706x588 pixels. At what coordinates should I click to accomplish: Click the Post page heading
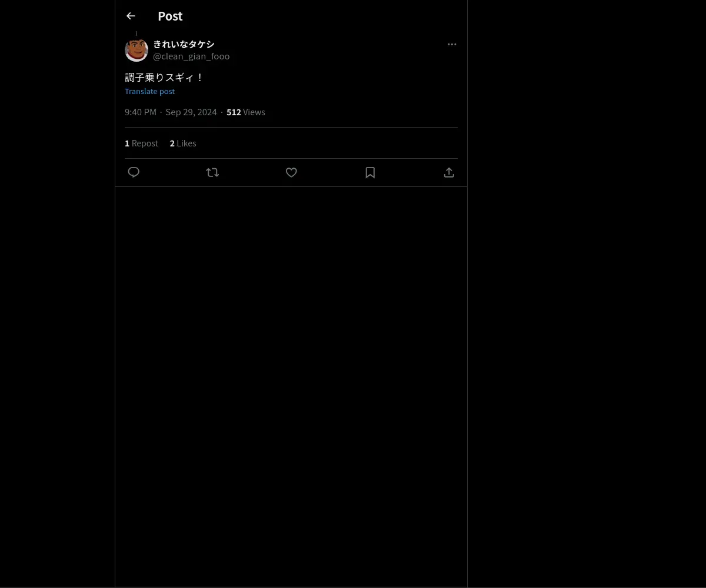(170, 16)
